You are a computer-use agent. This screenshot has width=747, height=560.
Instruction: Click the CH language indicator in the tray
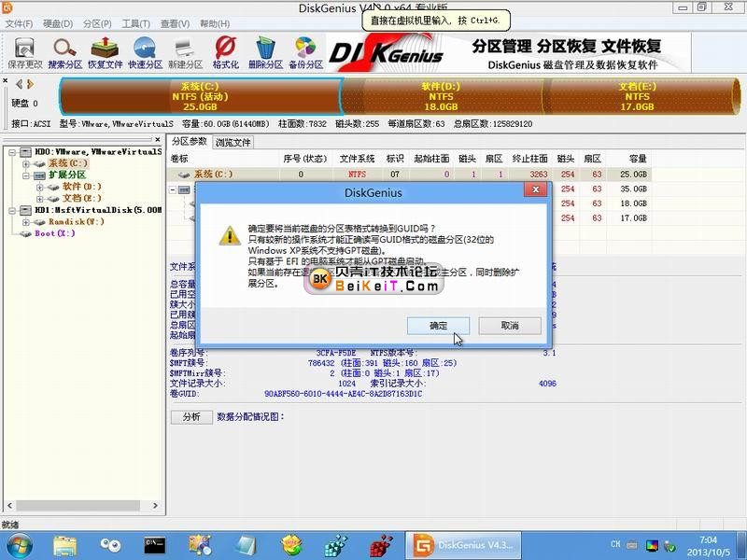[x=615, y=544]
